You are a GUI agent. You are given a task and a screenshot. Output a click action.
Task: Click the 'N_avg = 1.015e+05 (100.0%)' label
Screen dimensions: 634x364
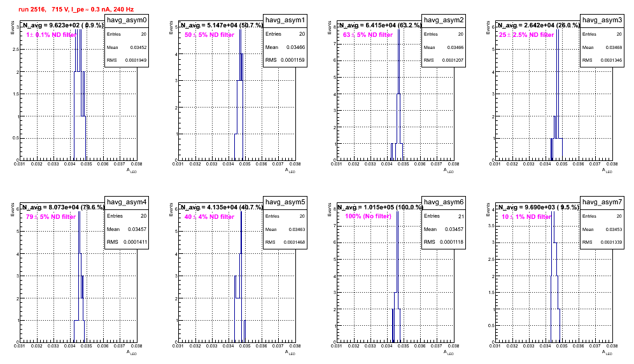point(380,207)
